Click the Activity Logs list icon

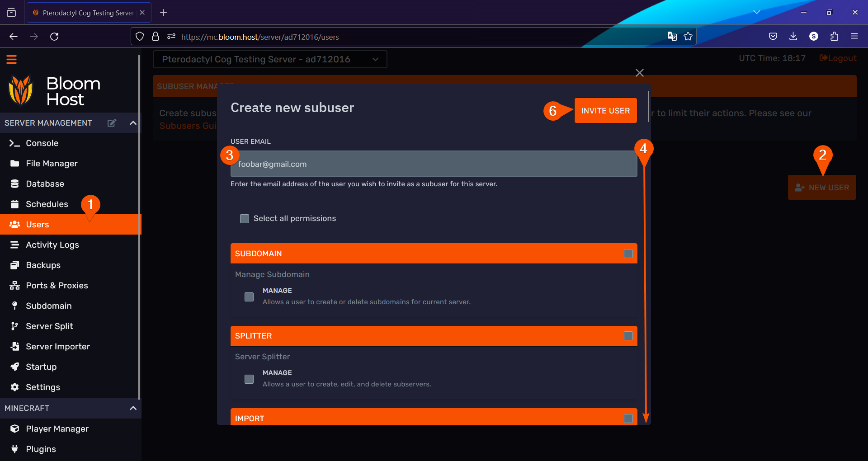pyautogui.click(x=14, y=245)
